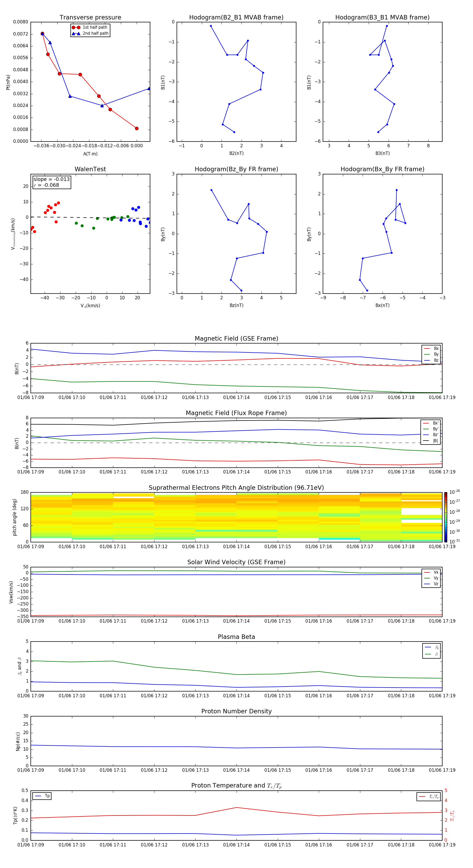Image resolution: width=473 pixels, height=868 pixels.
Task: Click the "Np(#/cc)" y-axis label
Action: point(18,741)
